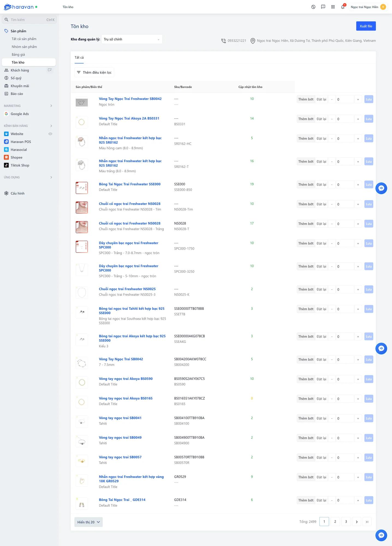Expand the Marketing section chevron
The image size is (392, 546).
coord(51,106)
